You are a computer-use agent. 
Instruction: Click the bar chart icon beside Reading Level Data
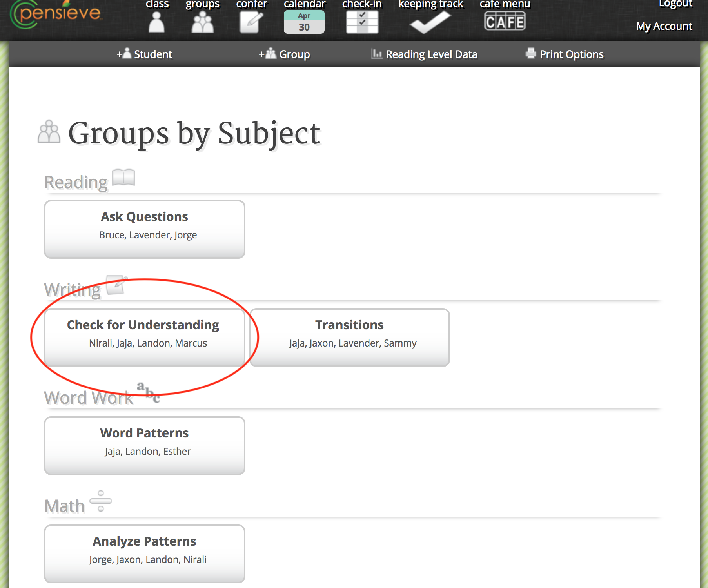pos(377,53)
